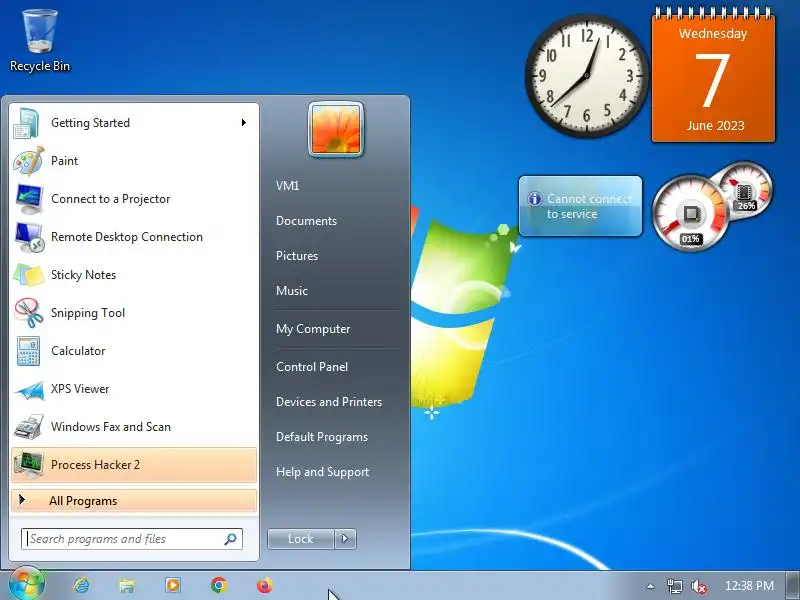
Task: Click the calendar gadget showing Wednesday 7
Action: pyautogui.click(x=713, y=76)
